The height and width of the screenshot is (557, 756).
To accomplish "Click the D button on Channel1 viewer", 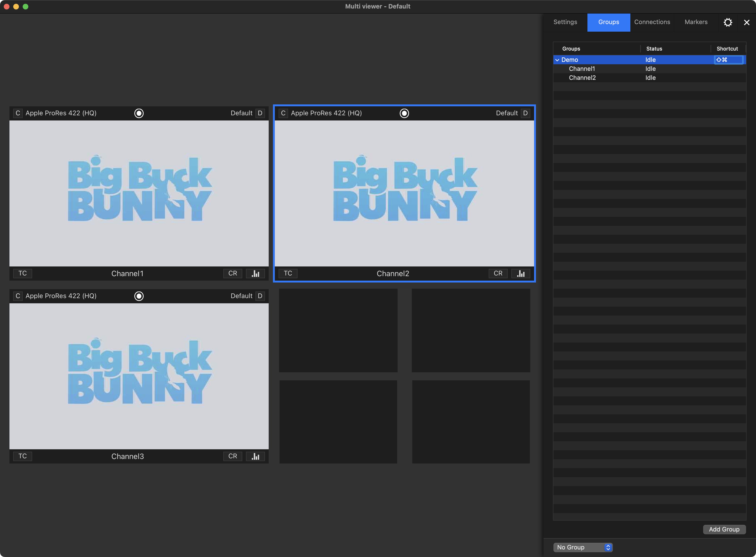I will (260, 113).
